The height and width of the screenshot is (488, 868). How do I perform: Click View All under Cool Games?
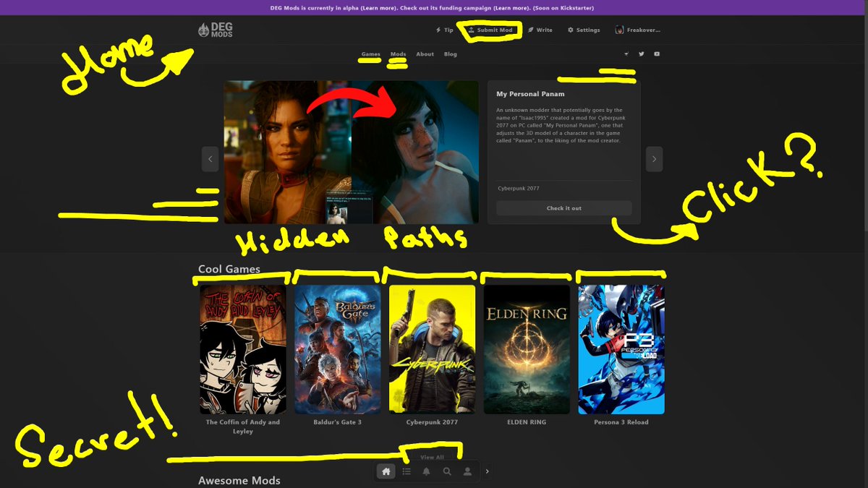[432, 457]
